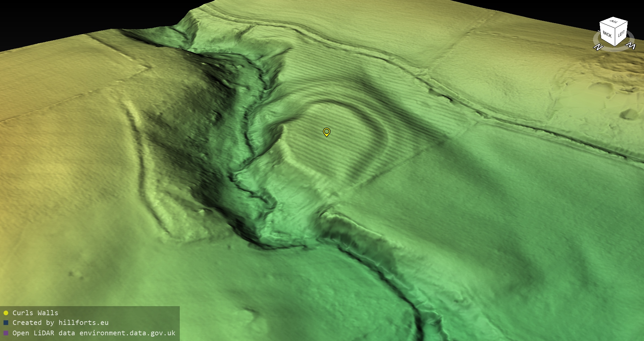Click the dark blue square legend marker
Viewport: 644px width, 341px height.
point(6,323)
